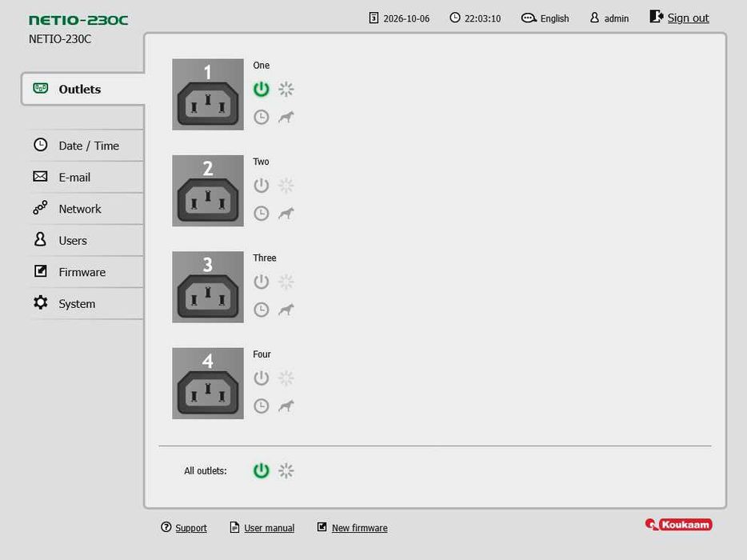Viewport: 747px width, 560px height.
Task: Switch all outlets power on
Action: 261,470
